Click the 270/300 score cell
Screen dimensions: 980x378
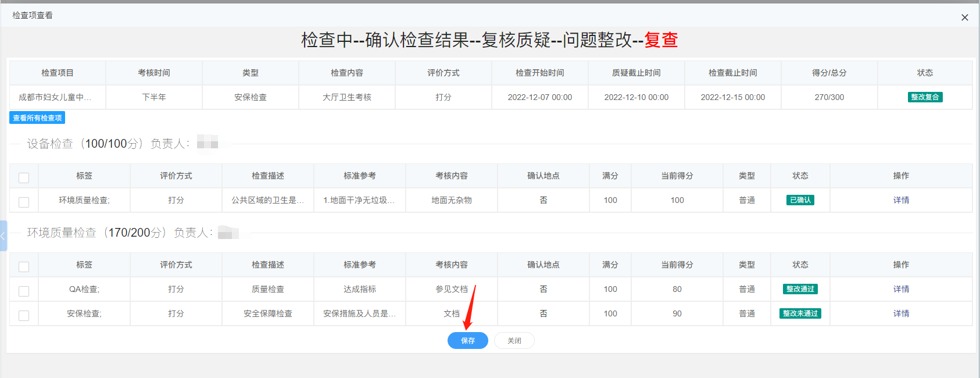829,97
